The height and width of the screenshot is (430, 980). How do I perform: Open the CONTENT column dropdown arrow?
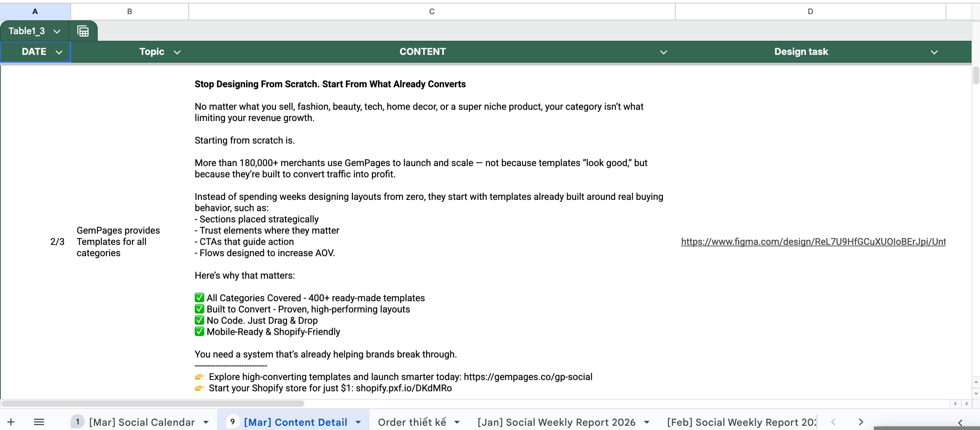pos(664,52)
